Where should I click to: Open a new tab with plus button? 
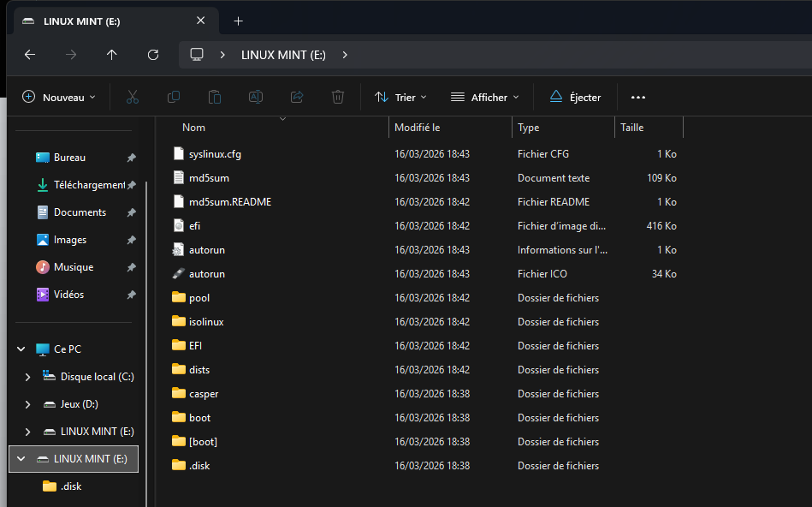point(239,21)
